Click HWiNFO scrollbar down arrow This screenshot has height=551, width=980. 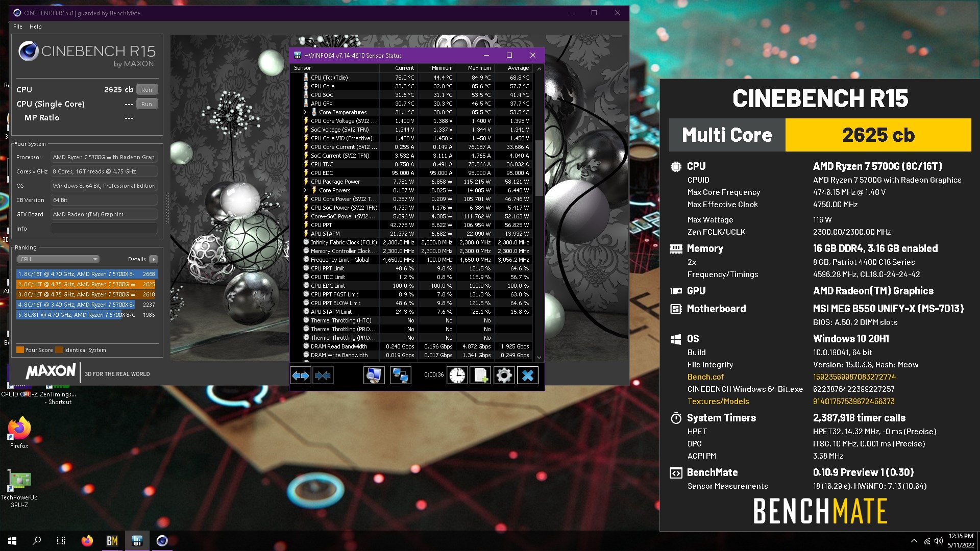click(539, 358)
